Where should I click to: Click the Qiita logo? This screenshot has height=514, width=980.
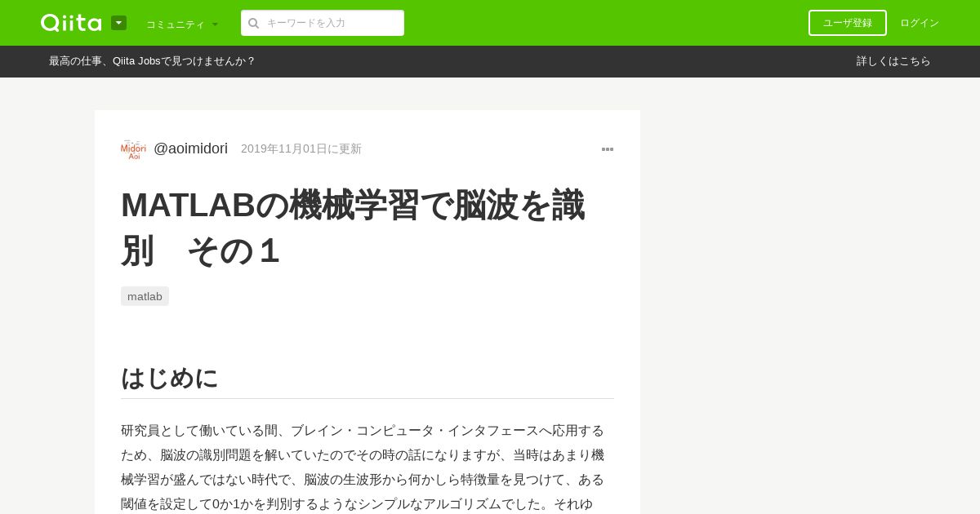(71, 23)
